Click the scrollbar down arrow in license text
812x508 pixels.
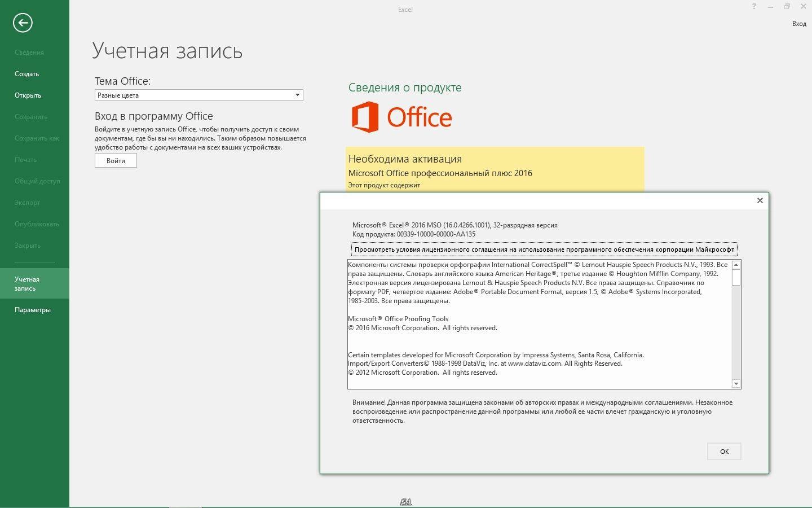(736, 384)
